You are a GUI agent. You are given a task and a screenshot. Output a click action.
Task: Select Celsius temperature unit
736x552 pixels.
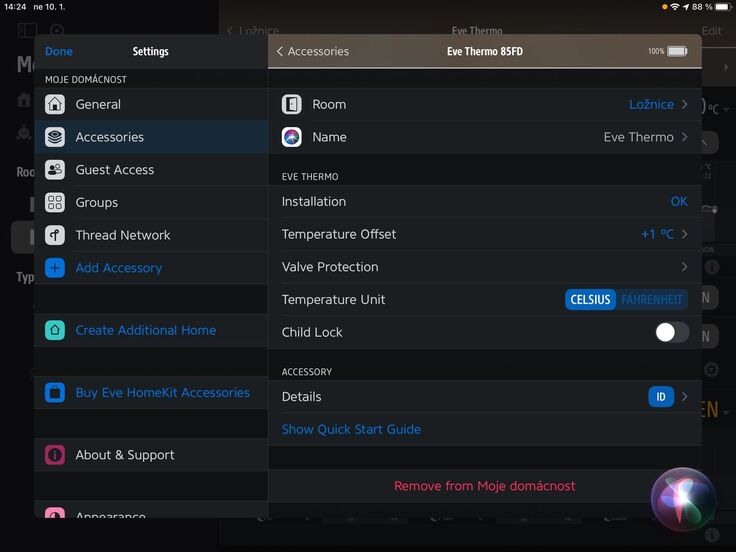[x=590, y=300]
